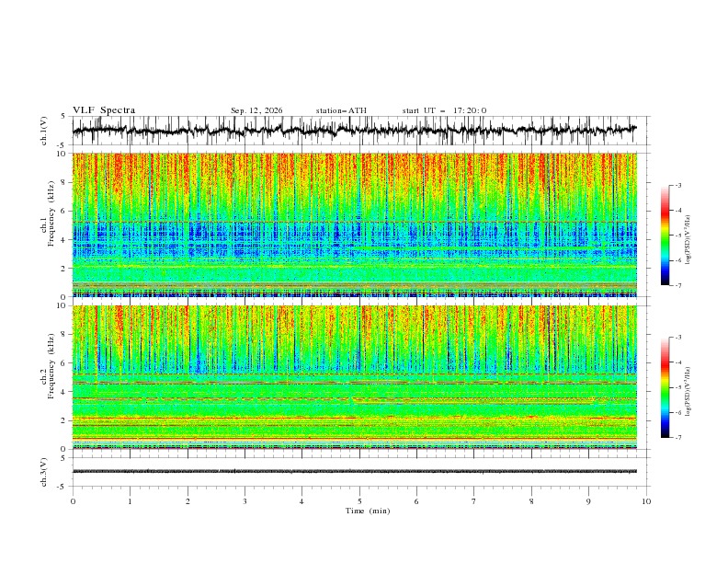
Task: Click the ch.3 voltage waveform trace
Action: coord(355,471)
